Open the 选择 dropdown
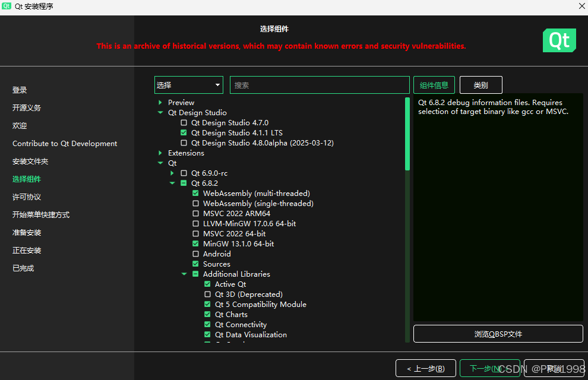 coord(189,85)
